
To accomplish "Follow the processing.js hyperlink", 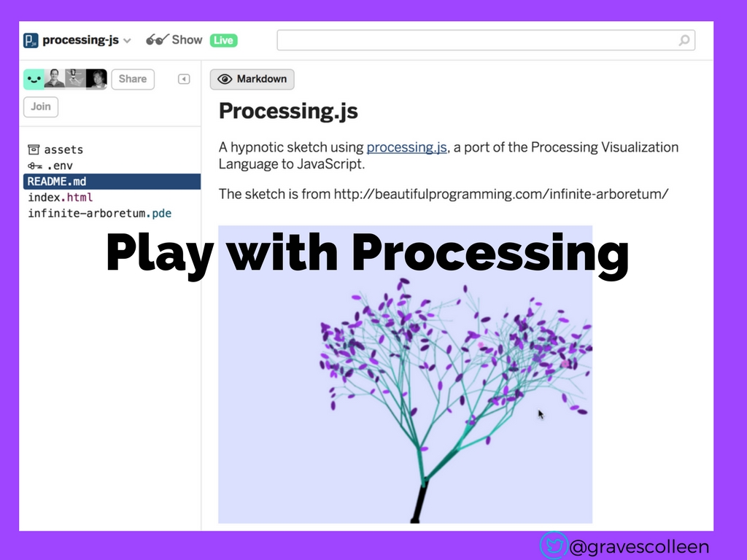I will click(x=406, y=147).
